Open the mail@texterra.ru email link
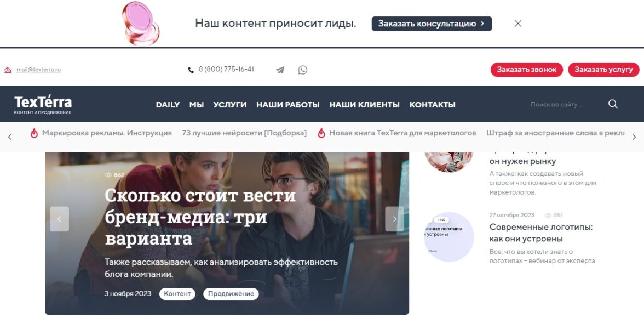The image size is (644, 323). (38, 70)
